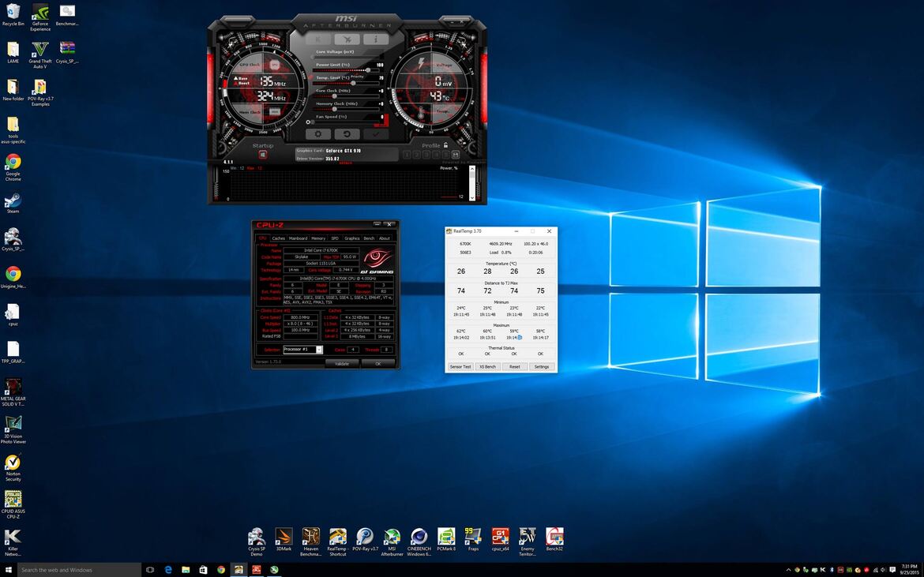
Task: Select Afterburner profile slot 2
Action: (x=416, y=154)
